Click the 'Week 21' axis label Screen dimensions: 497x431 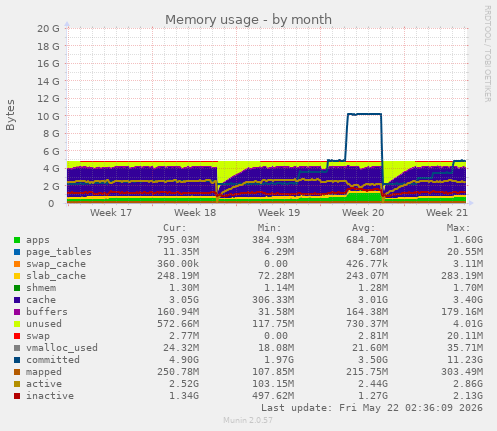point(447,213)
